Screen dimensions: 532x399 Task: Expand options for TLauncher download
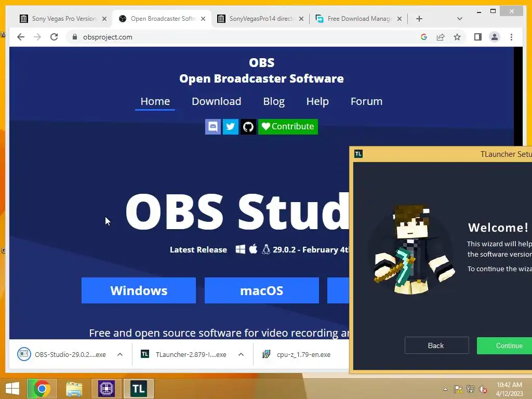[x=241, y=354]
